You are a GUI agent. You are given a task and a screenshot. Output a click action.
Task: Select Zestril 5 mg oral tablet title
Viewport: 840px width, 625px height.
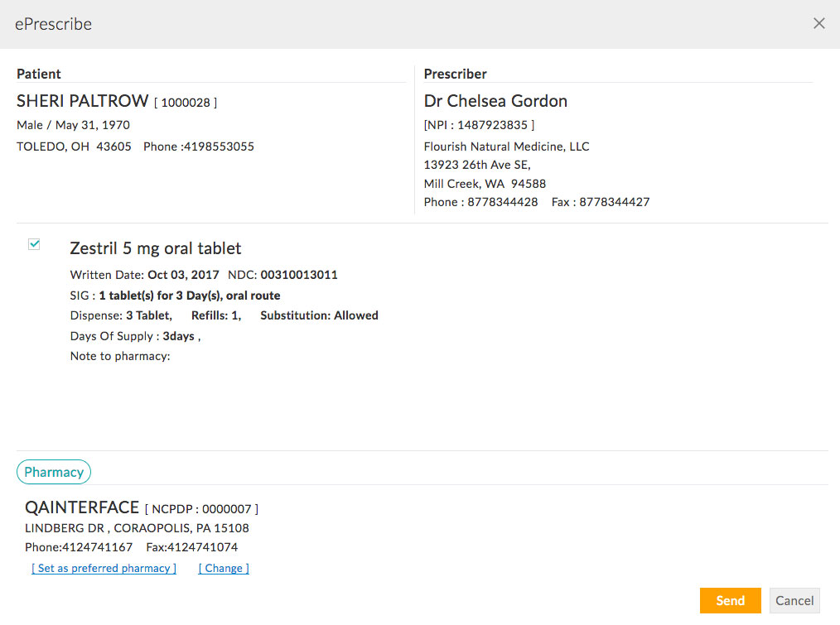[x=156, y=248]
